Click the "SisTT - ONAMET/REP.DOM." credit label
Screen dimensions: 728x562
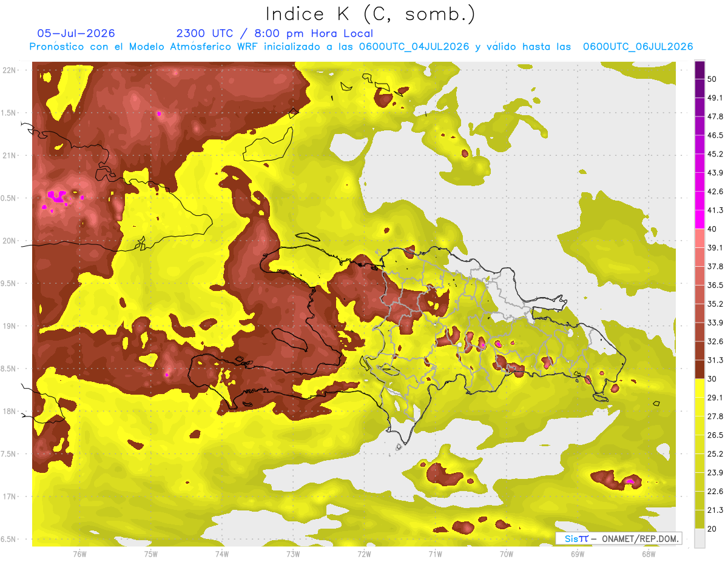click(618, 538)
